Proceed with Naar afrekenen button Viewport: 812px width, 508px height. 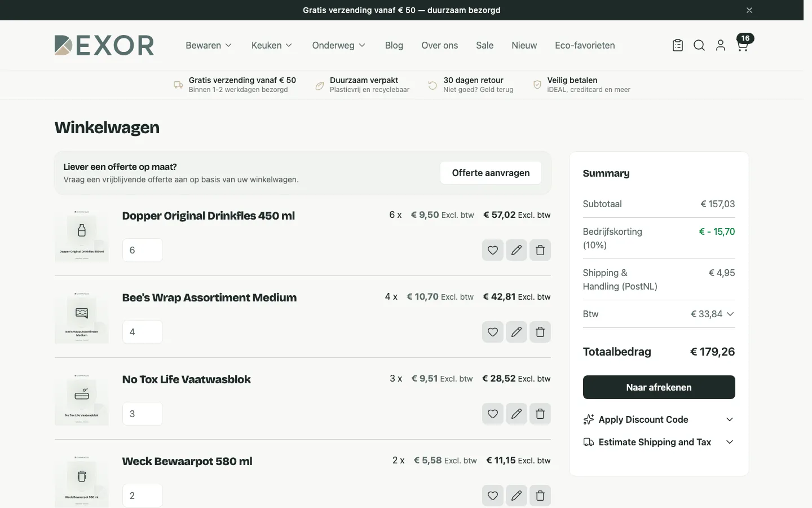click(659, 387)
